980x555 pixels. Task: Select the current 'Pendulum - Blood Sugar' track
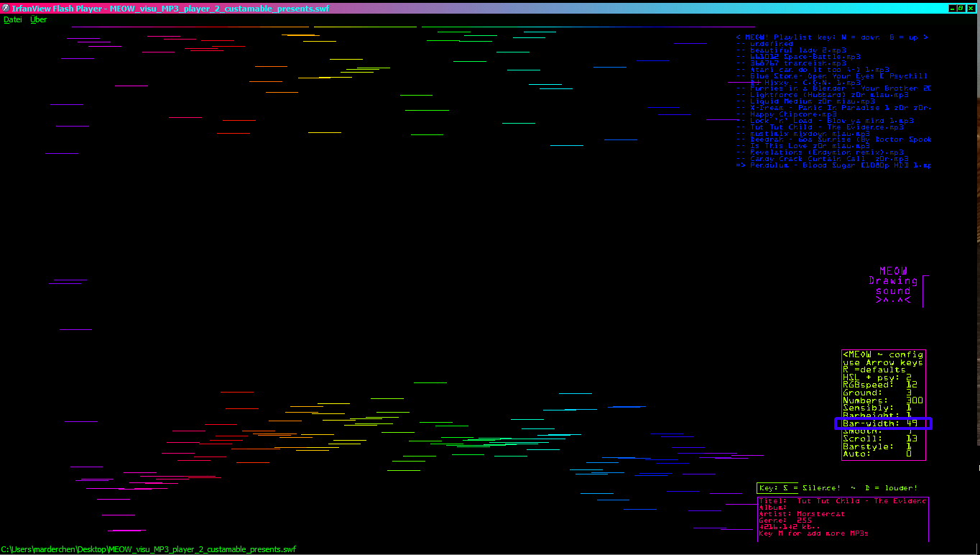pyautogui.click(x=833, y=165)
